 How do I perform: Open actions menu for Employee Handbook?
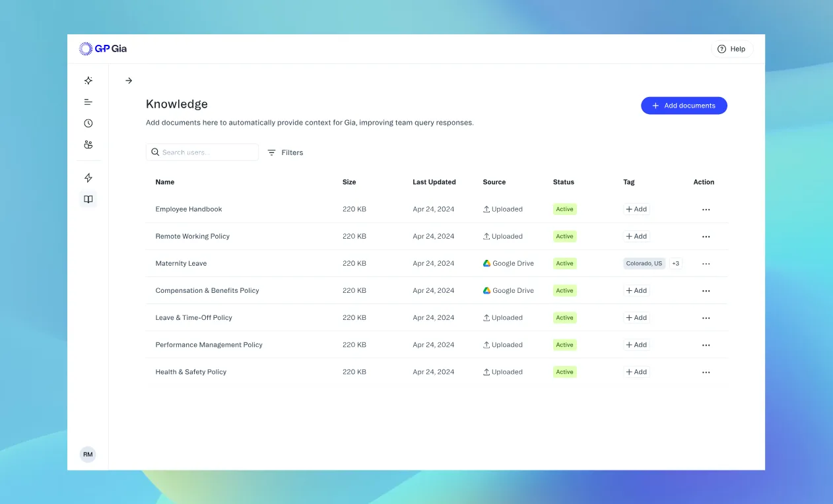point(706,209)
